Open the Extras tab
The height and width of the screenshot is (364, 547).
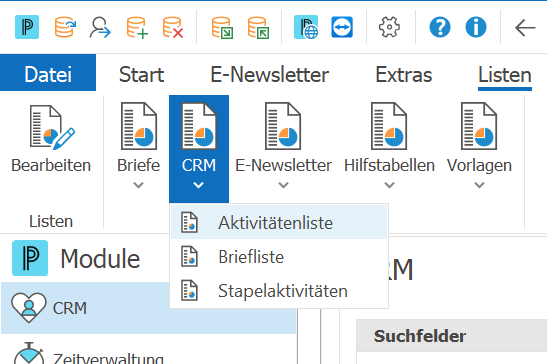coord(404,74)
